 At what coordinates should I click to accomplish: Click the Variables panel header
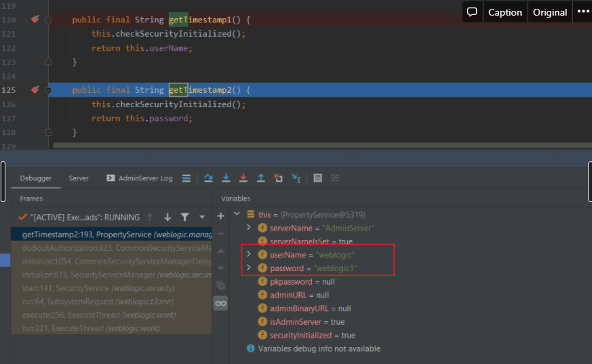tap(235, 199)
